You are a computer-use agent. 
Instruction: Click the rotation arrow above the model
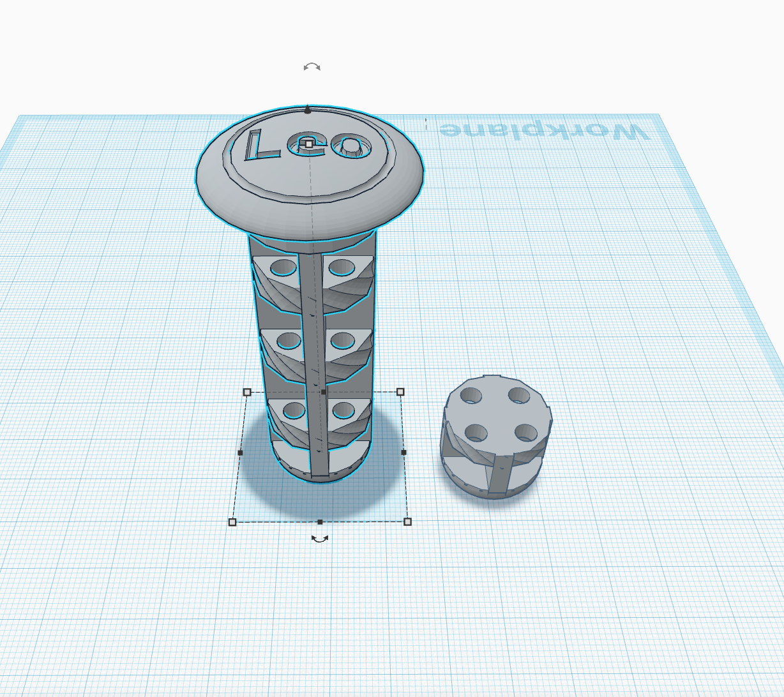click(x=312, y=67)
